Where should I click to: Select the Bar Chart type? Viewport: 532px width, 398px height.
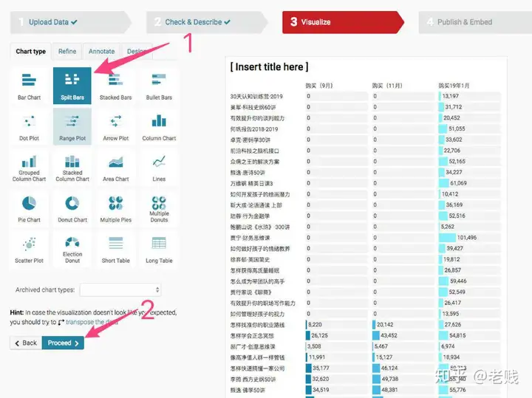[29, 86]
